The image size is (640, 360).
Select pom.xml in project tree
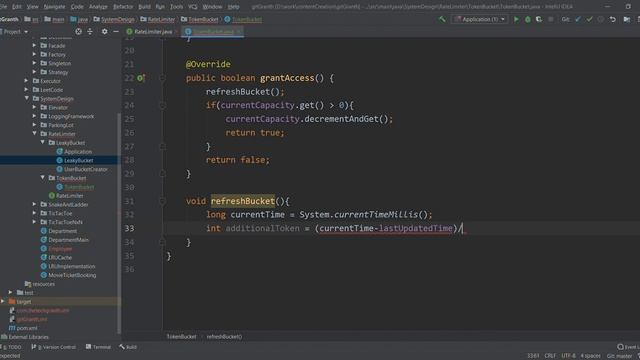27,328
